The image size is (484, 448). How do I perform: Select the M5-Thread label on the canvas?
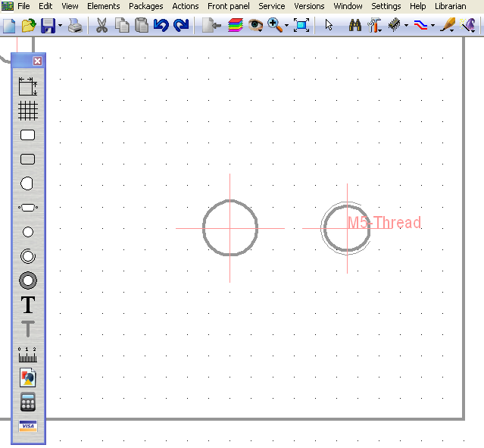384,223
